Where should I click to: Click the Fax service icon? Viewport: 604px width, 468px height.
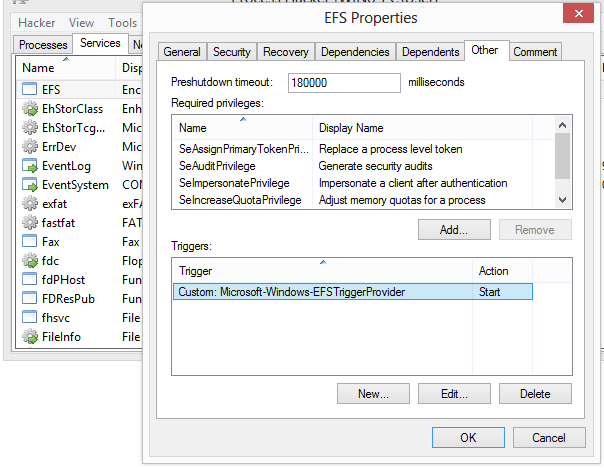[30, 242]
